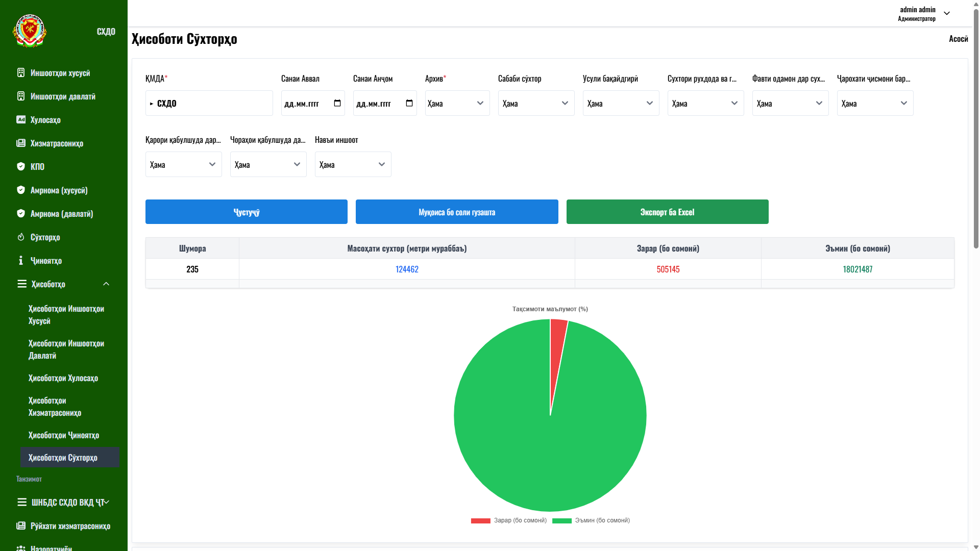This screenshot has height=551, width=980.
Task: Open the Архив dropdown
Action: tap(457, 103)
